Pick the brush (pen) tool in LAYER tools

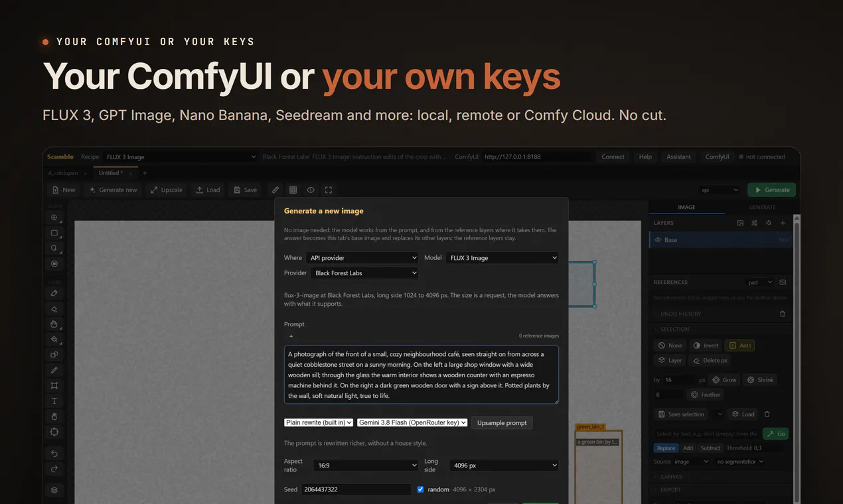coord(54,293)
